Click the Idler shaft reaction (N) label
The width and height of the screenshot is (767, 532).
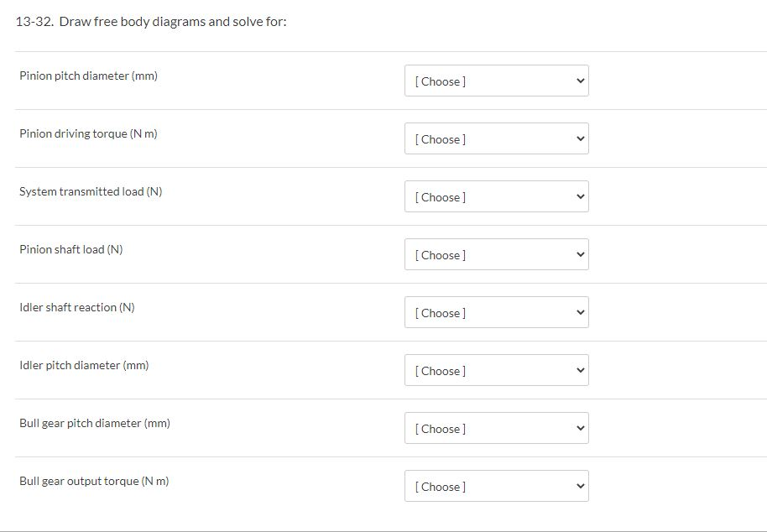click(77, 307)
